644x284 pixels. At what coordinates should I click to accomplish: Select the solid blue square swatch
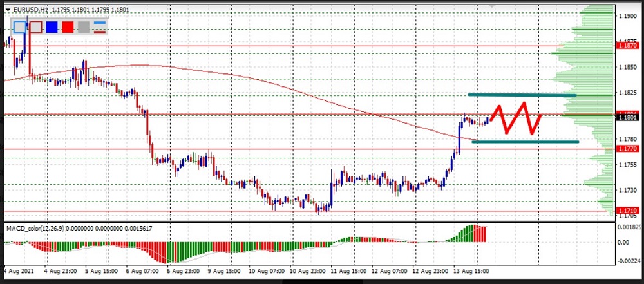coord(52,27)
